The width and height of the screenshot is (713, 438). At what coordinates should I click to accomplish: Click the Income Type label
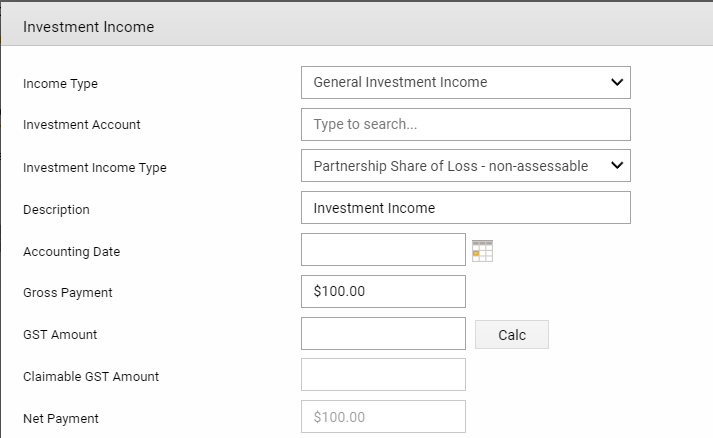pos(60,84)
